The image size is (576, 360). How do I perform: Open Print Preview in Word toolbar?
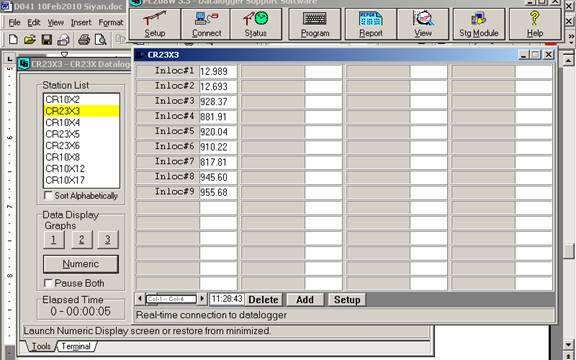100,39
